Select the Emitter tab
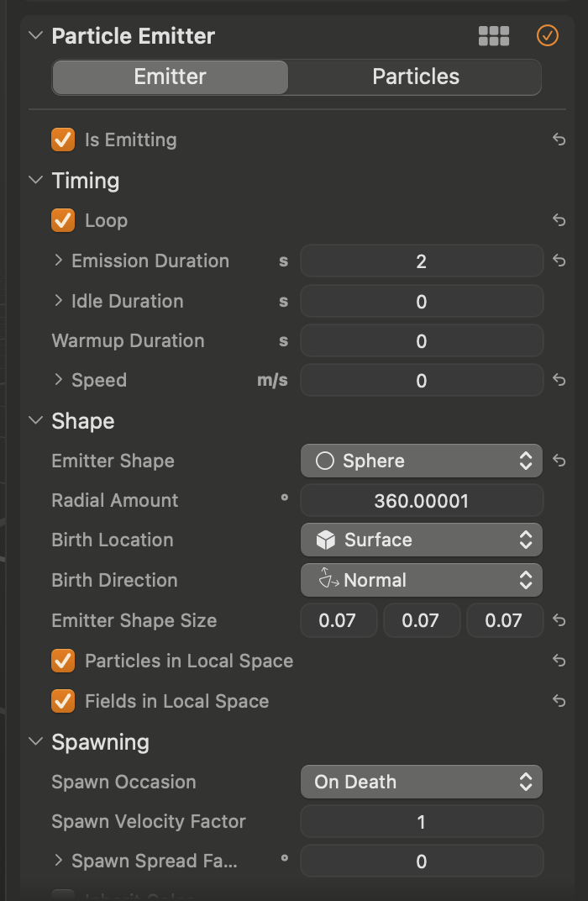Viewport: 588px width, 901px height. 171,76
